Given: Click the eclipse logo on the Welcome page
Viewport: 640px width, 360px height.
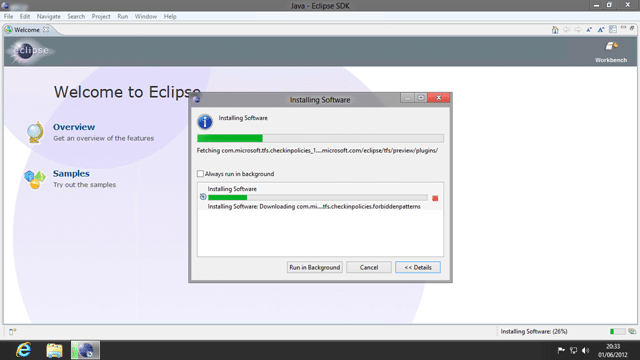Looking at the screenshot, I should pos(31,51).
